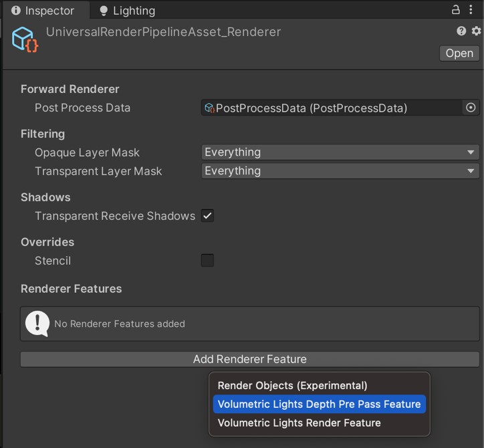Click the renderer asset cube icon

(x=25, y=40)
